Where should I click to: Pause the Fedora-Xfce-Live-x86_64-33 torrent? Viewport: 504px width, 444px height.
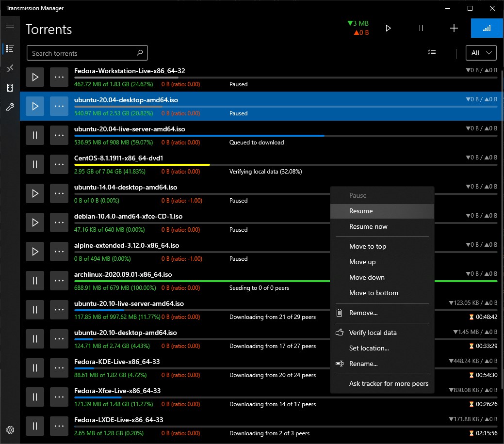pos(35,397)
